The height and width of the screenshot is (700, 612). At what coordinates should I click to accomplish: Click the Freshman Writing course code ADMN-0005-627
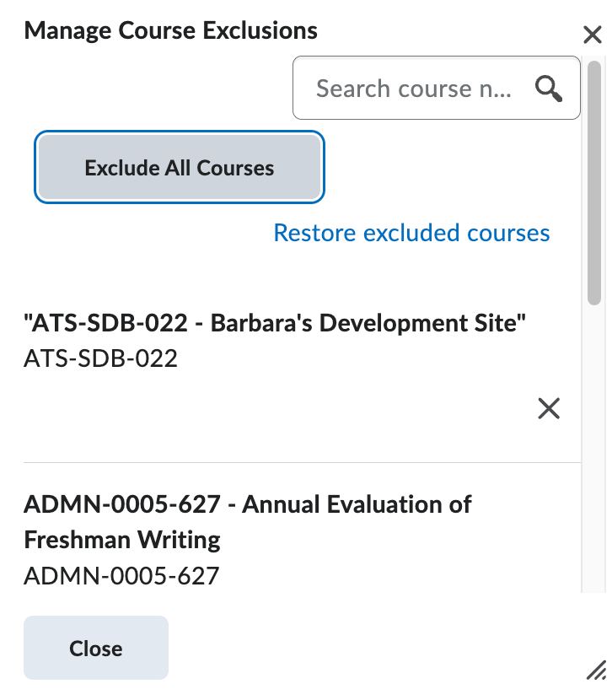[121, 576]
